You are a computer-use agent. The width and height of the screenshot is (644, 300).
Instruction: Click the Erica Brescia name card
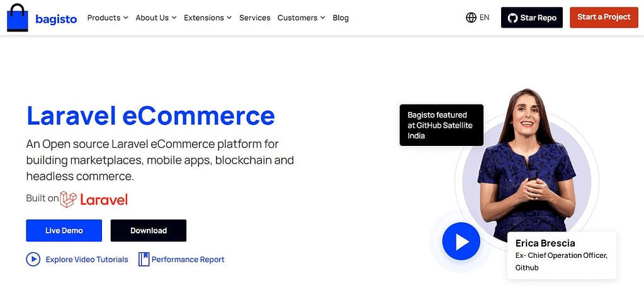(x=562, y=255)
